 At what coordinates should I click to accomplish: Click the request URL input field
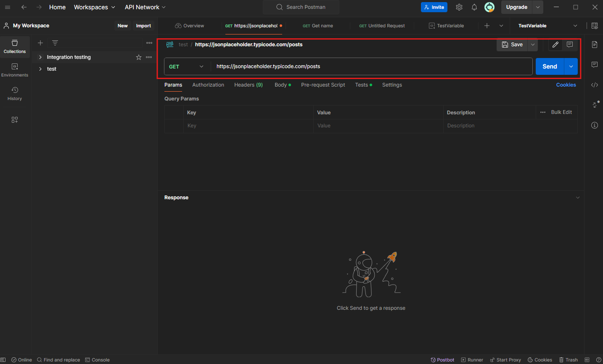tap(372, 66)
